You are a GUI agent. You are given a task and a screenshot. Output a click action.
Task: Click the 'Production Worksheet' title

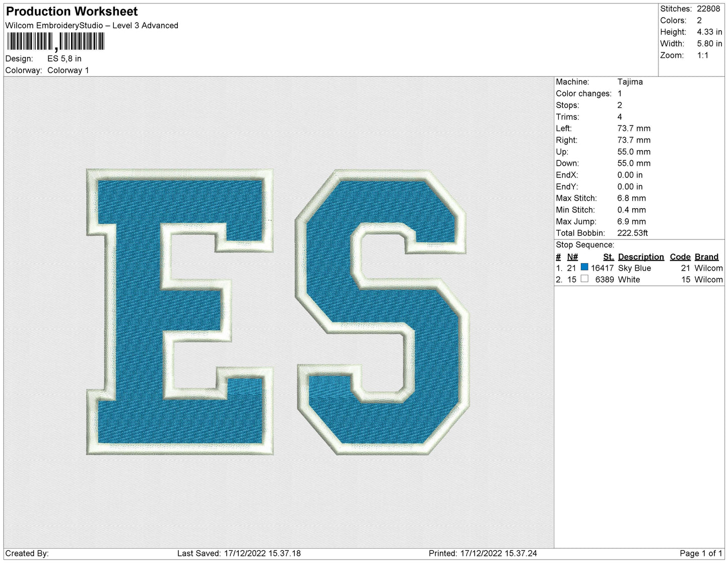[72, 11]
